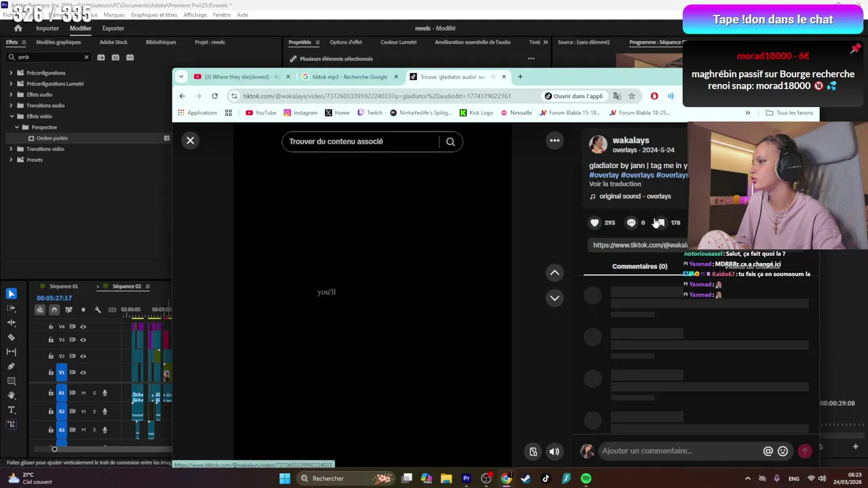Switch to the Exporter workspace tab
The width and height of the screenshot is (868, 488).
[113, 28]
